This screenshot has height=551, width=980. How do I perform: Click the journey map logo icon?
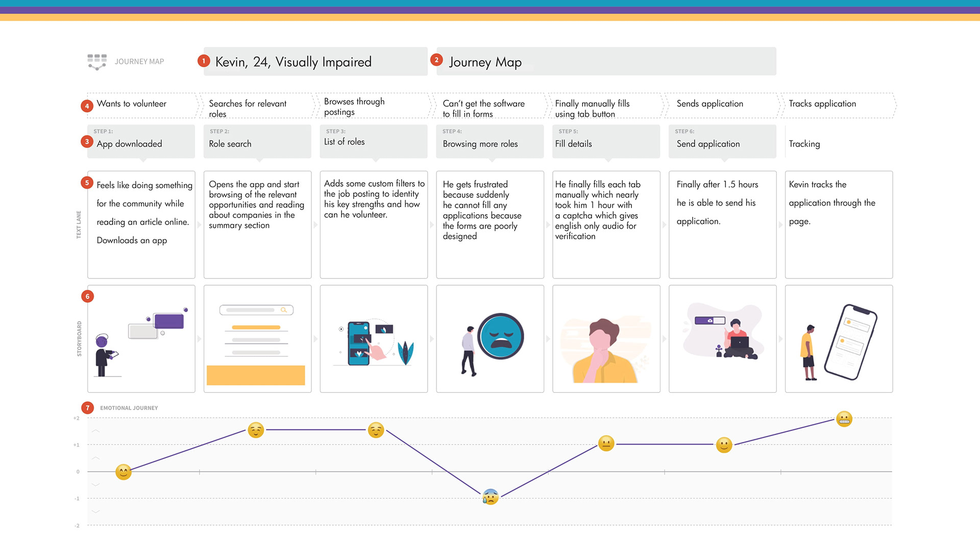click(97, 62)
